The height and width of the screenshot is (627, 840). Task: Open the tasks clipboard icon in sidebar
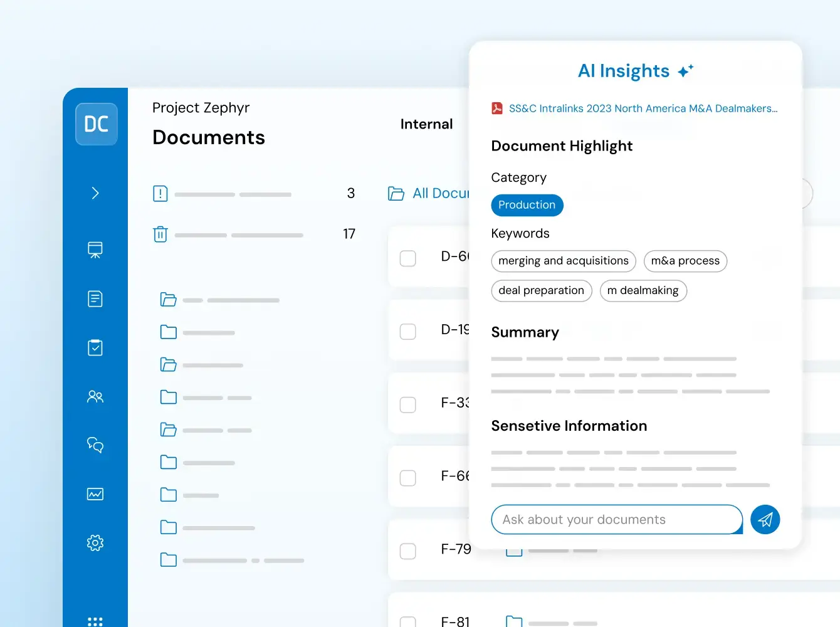[x=95, y=348]
